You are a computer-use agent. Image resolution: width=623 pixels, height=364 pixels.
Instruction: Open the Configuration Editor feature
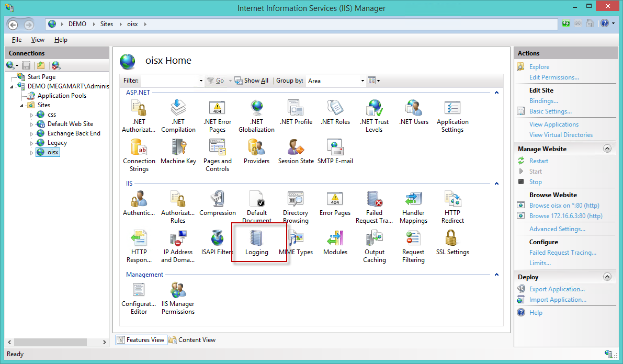coord(139,298)
